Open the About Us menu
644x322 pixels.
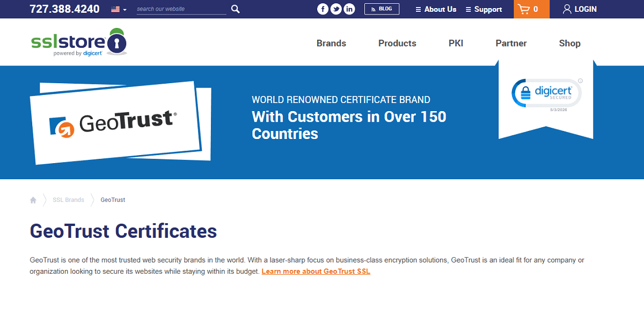pos(436,9)
